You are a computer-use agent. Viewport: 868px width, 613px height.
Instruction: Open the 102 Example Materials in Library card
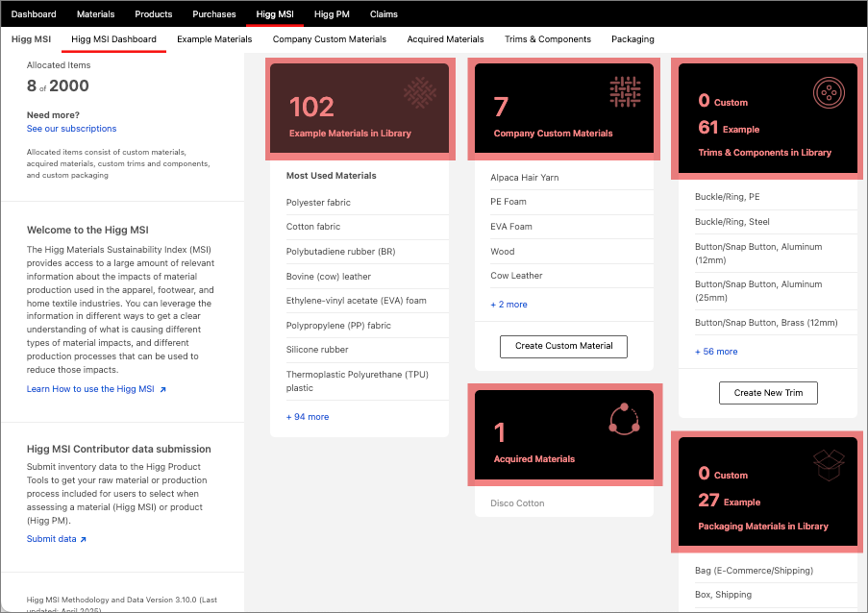[360, 109]
